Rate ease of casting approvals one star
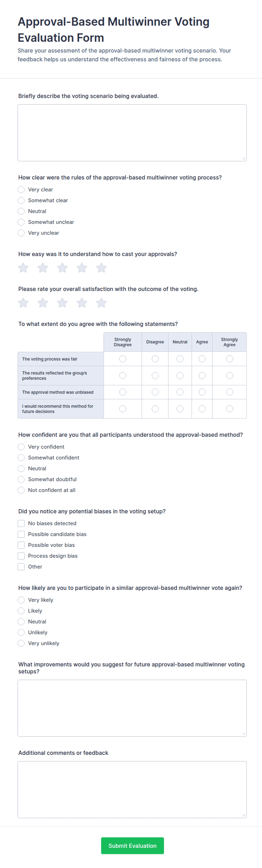Viewport: 262px width, 868px height. tap(23, 268)
